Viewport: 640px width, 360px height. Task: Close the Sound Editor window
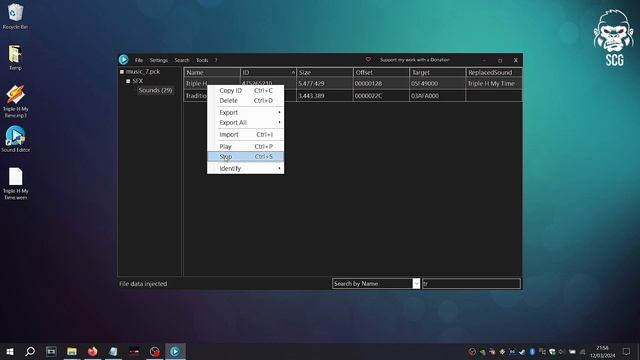coord(516,60)
